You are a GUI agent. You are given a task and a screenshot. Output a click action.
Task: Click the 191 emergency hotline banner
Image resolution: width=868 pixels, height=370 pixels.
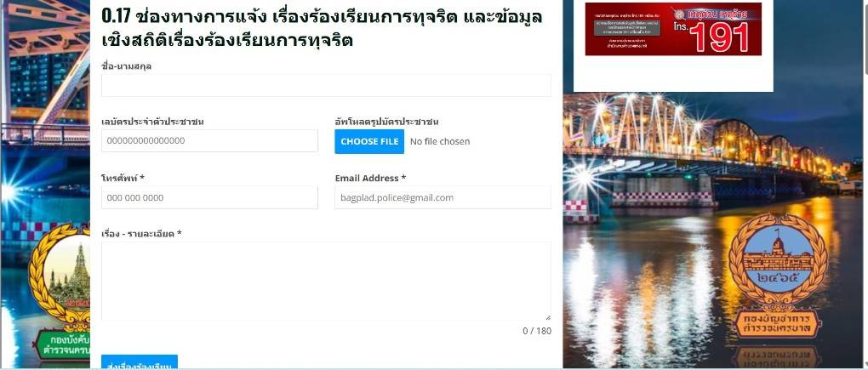[x=673, y=29]
